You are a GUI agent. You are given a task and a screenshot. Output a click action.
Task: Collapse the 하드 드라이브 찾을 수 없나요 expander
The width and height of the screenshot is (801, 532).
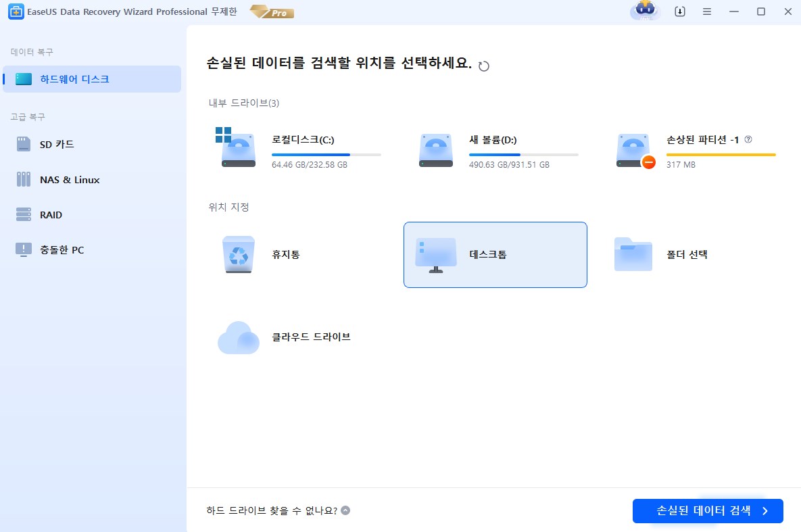point(345,510)
